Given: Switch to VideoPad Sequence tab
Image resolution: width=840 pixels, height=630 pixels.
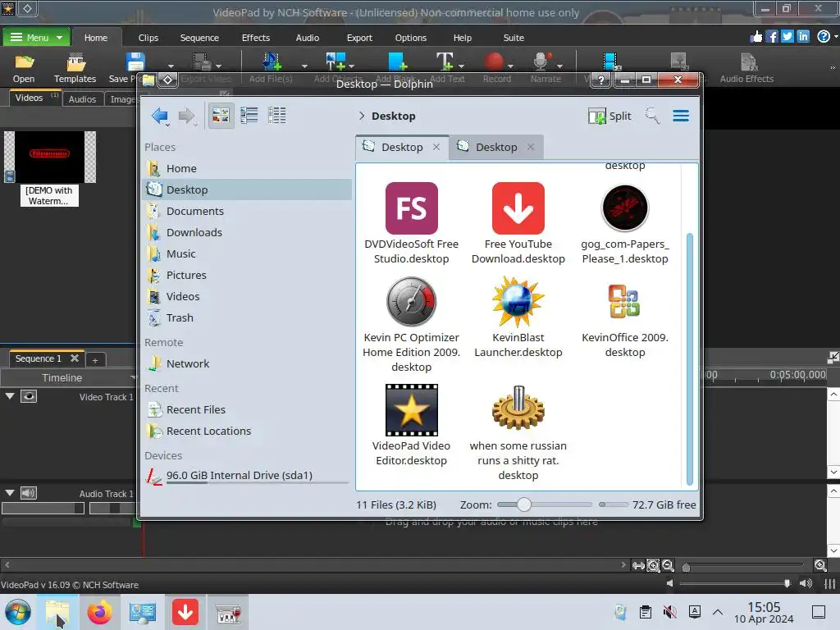Looking at the screenshot, I should tap(199, 38).
